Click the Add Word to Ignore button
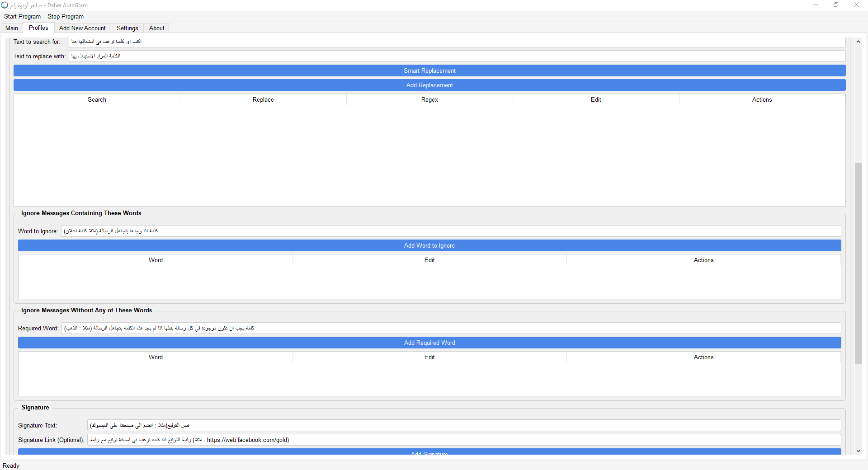 tap(429, 245)
